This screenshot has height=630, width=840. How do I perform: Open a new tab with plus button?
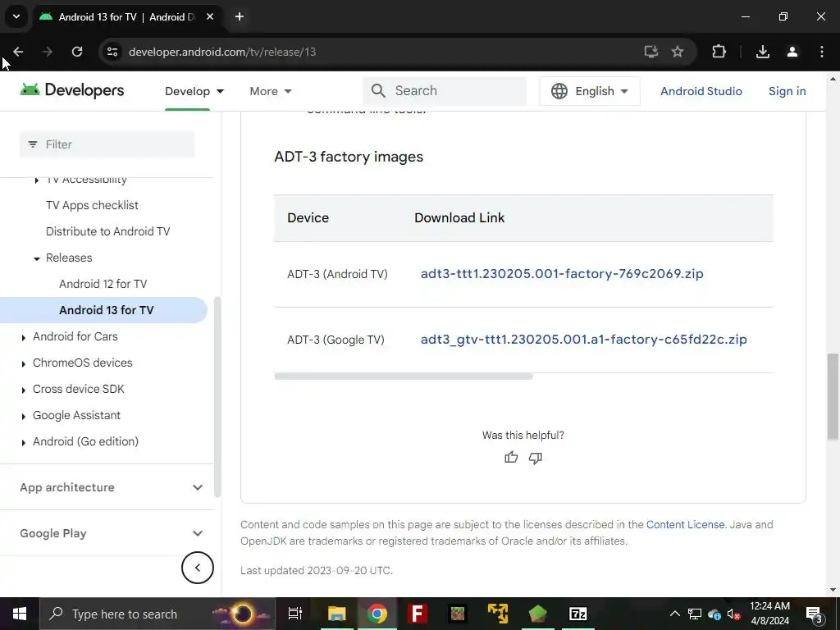(240, 16)
